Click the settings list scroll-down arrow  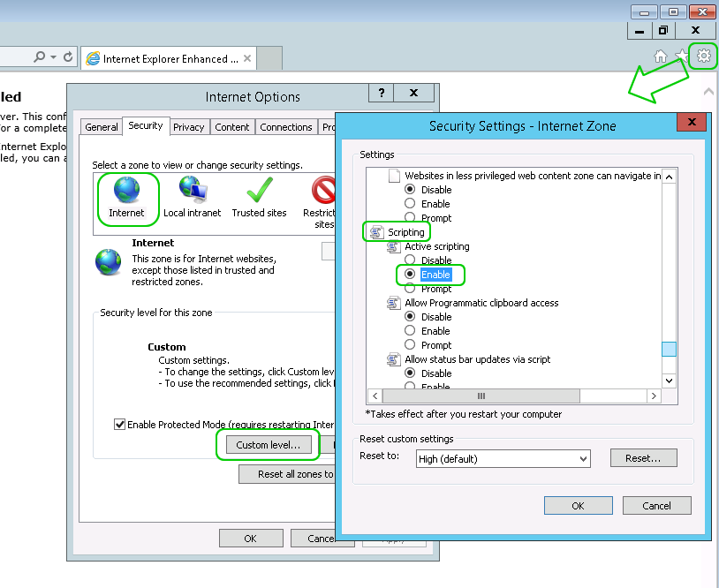click(x=669, y=381)
